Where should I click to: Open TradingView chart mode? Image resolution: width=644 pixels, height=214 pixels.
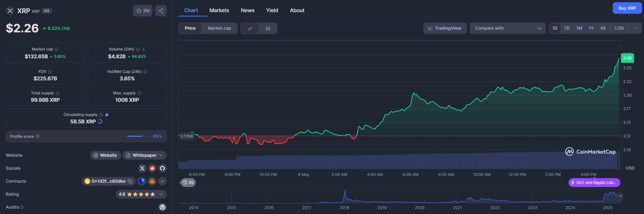coord(445,28)
